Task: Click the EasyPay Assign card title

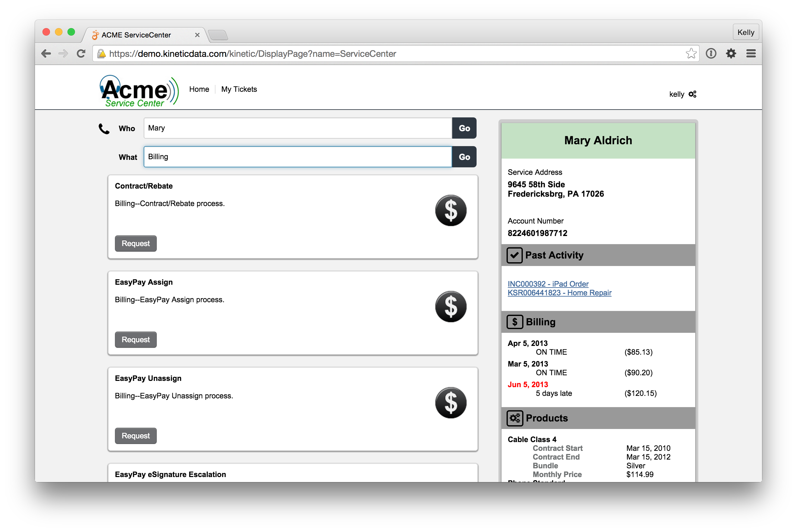Action: [144, 282]
